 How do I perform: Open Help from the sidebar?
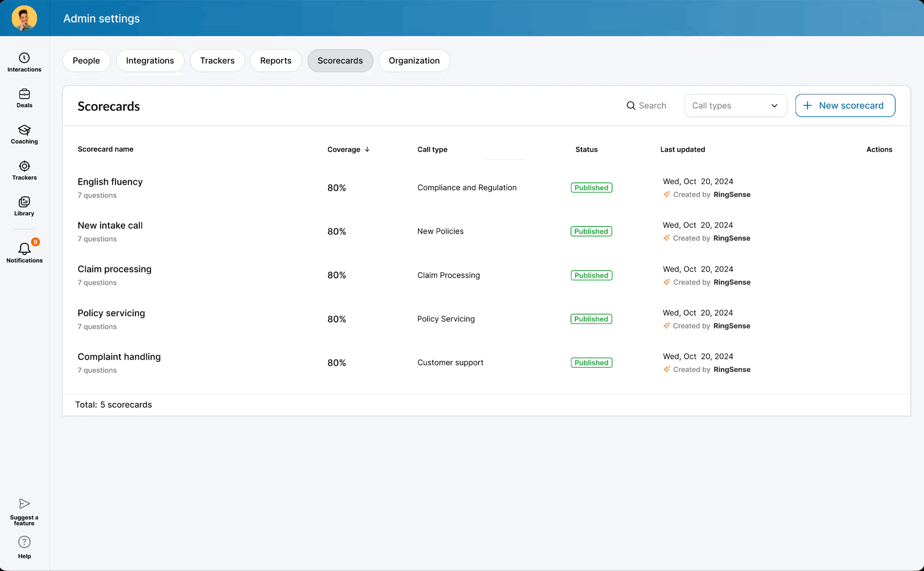[24, 541]
